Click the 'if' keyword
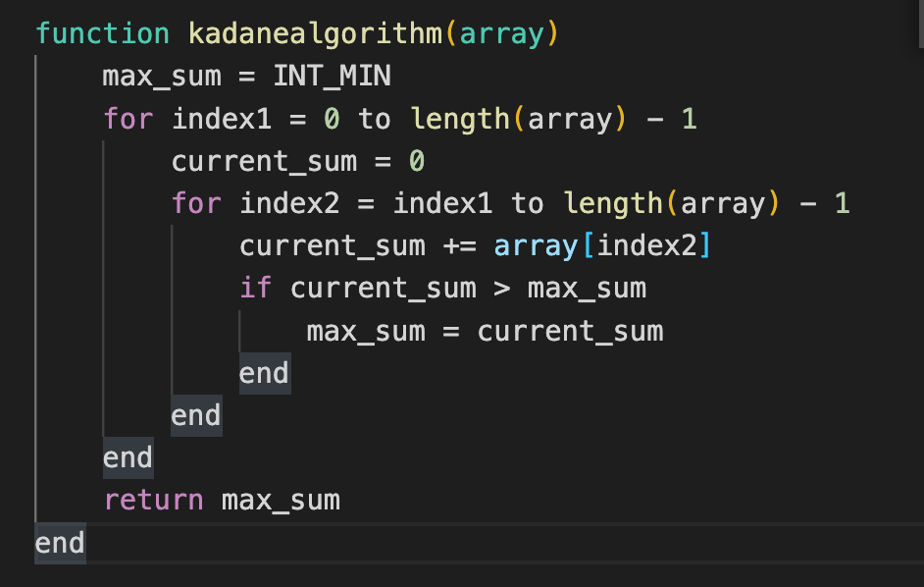This screenshot has height=587, width=924. (256, 289)
